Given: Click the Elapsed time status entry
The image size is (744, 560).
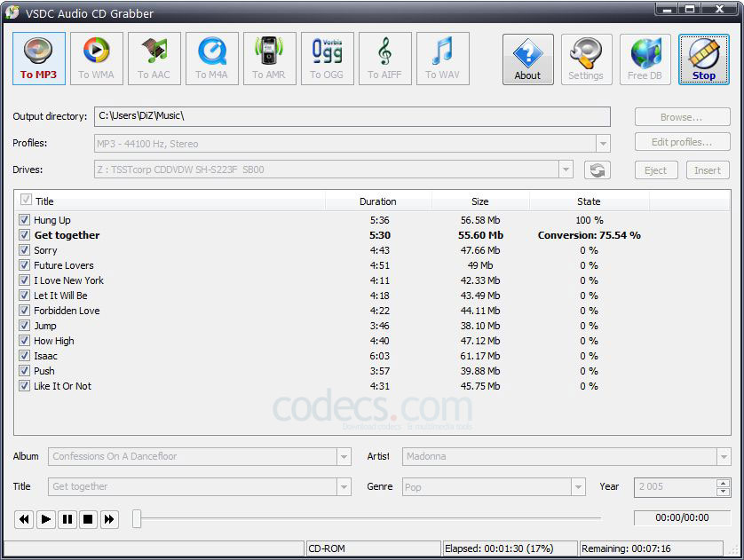Looking at the screenshot, I should tap(509, 548).
